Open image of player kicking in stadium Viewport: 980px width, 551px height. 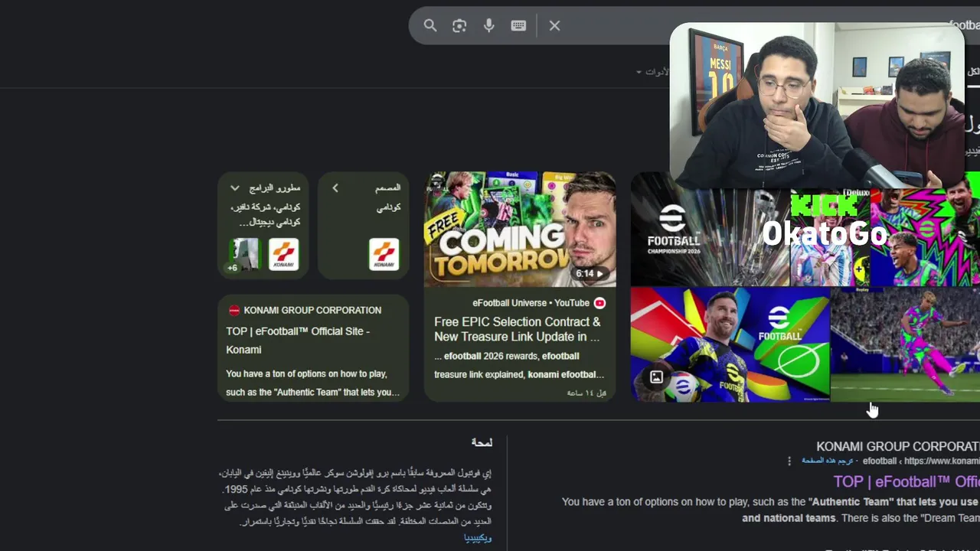click(x=906, y=345)
